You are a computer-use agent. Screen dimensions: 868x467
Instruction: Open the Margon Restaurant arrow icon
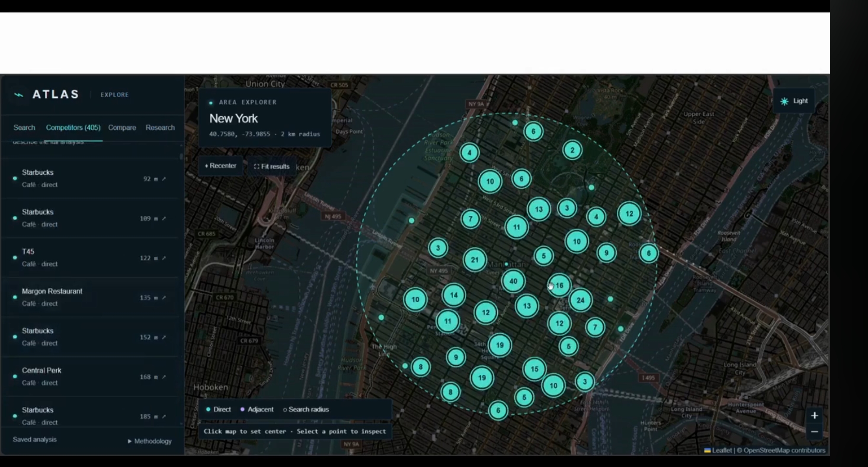(x=164, y=297)
